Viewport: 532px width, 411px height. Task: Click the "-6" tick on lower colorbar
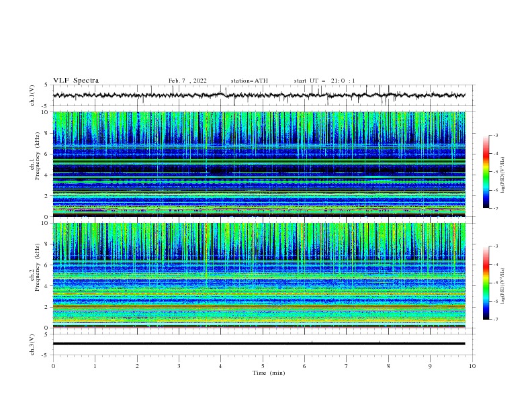(x=495, y=301)
